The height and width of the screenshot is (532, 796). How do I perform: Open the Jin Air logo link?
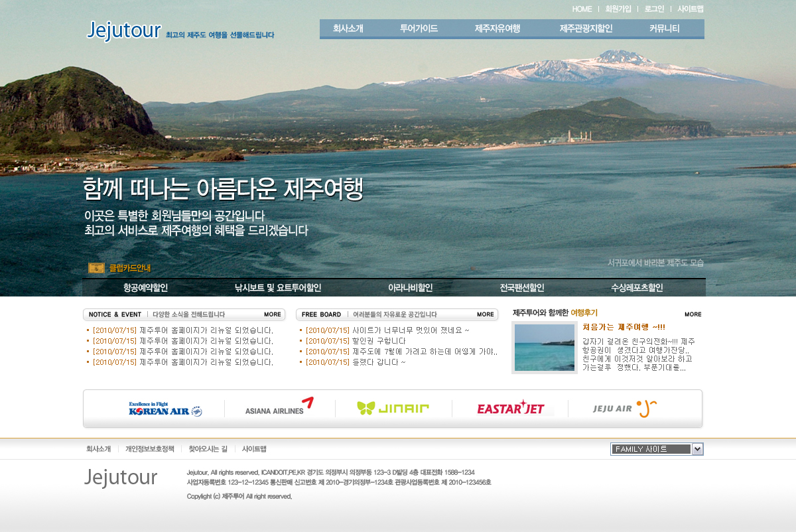pyautogui.click(x=393, y=408)
